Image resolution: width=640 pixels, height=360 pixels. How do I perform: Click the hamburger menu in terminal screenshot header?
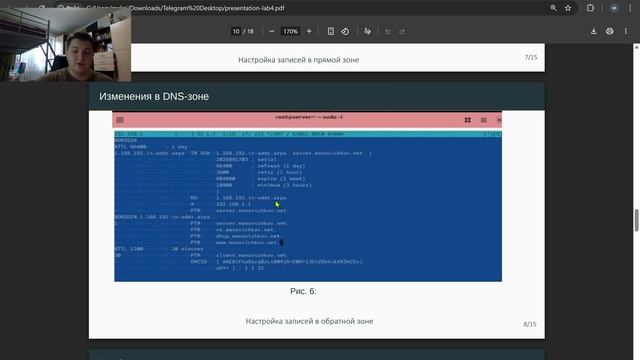tap(484, 120)
